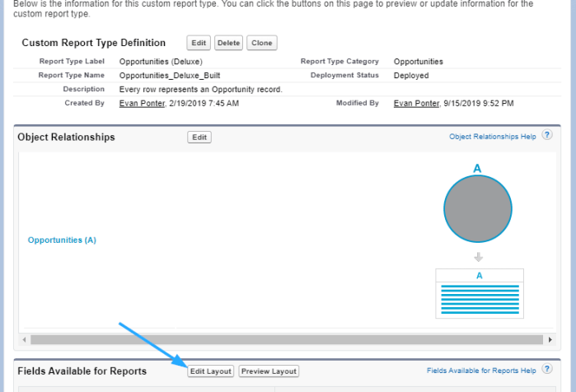Select the Opportunities (A) relationship link
This screenshot has width=576, height=392.
62,240
